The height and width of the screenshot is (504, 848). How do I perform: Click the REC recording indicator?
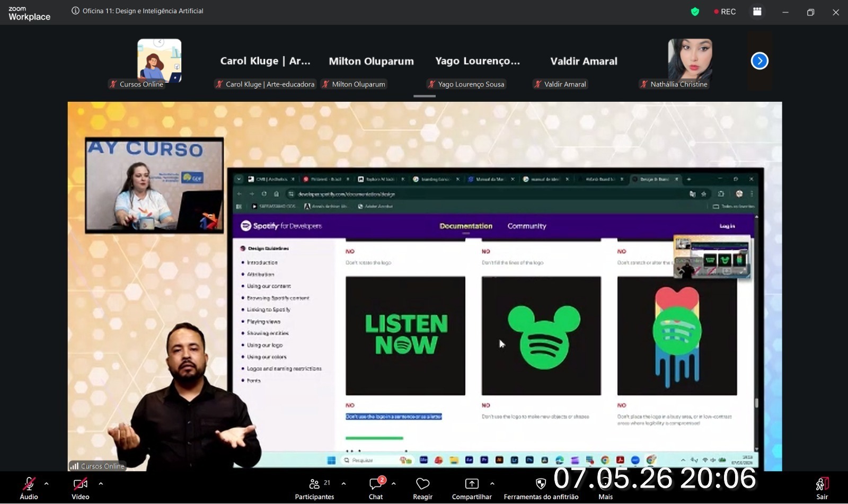point(725,12)
